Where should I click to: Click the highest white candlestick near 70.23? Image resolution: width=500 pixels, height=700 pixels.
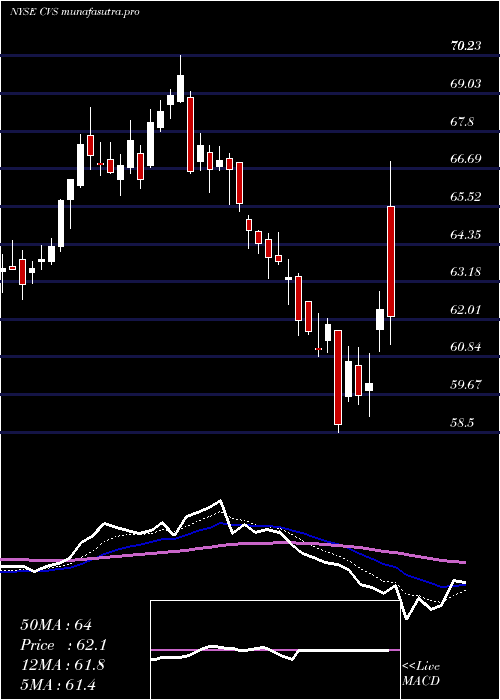[180, 88]
